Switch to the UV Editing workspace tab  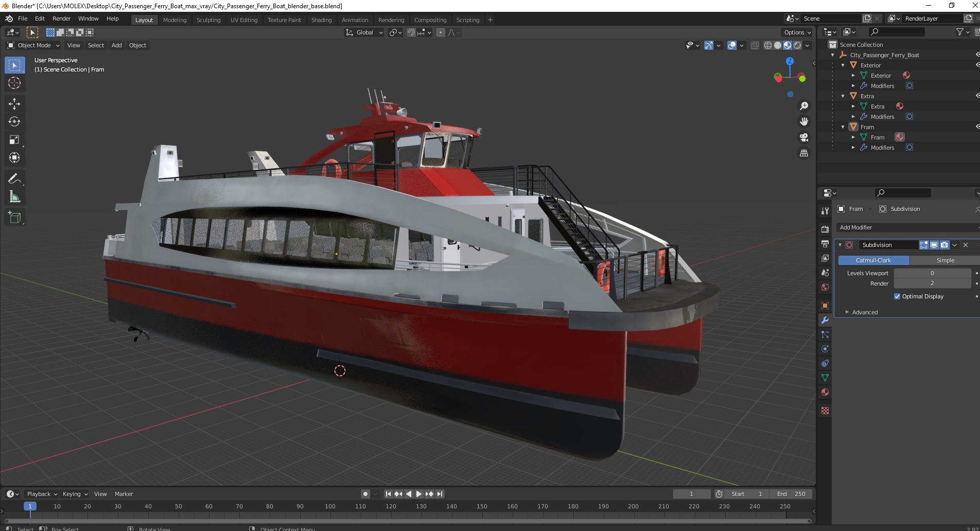pyautogui.click(x=244, y=20)
